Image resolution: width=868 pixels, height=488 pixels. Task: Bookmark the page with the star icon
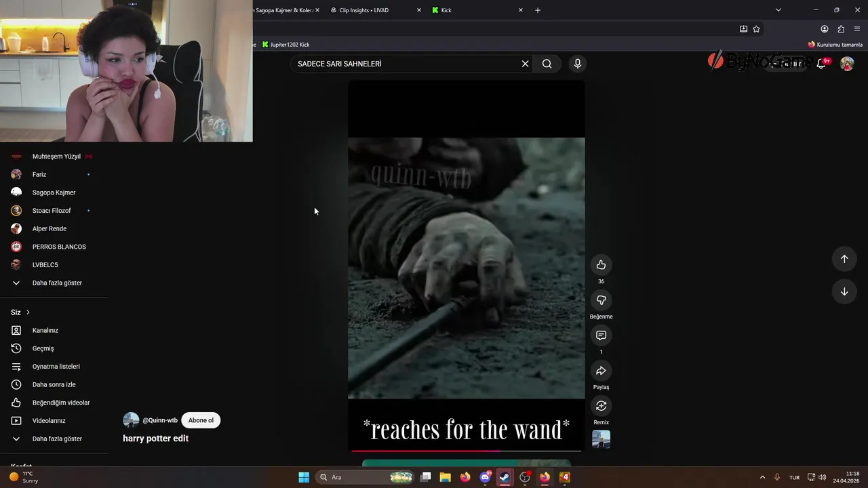(x=756, y=29)
